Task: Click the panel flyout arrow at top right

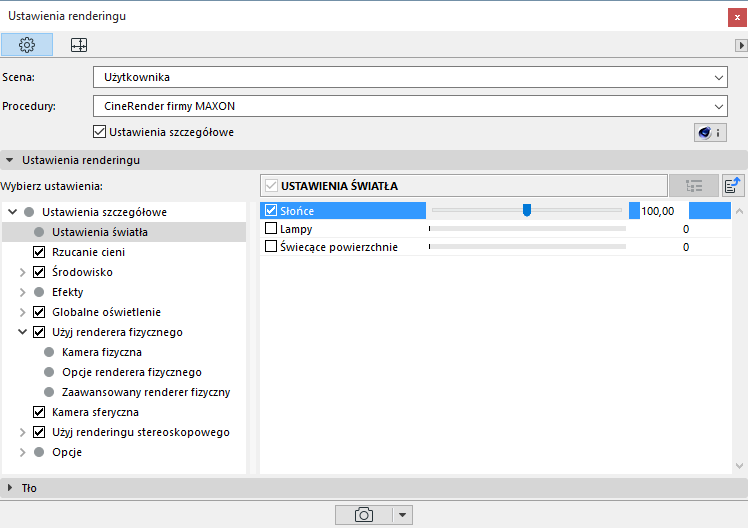Action: (741, 45)
